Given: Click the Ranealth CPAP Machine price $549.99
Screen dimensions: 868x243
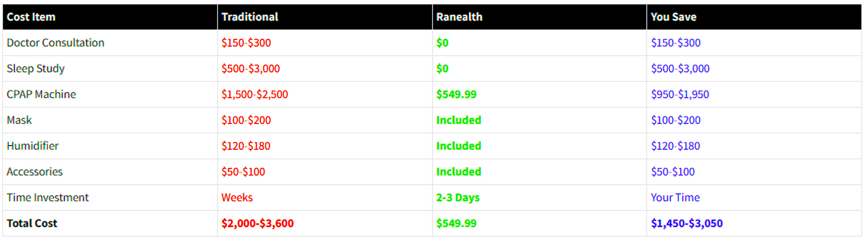Looking at the screenshot, I should (456, 94).
